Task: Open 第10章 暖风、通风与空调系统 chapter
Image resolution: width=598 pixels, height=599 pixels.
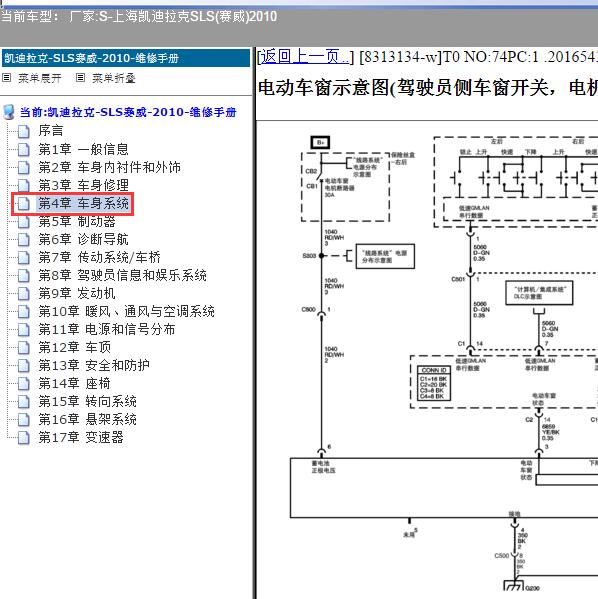Action: tap(126, 311)
